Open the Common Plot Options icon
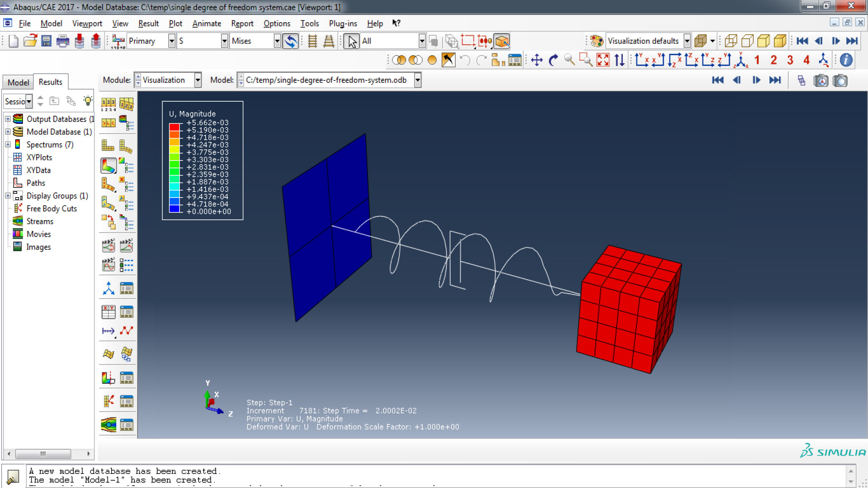868x488 pixels. point(108,104)
